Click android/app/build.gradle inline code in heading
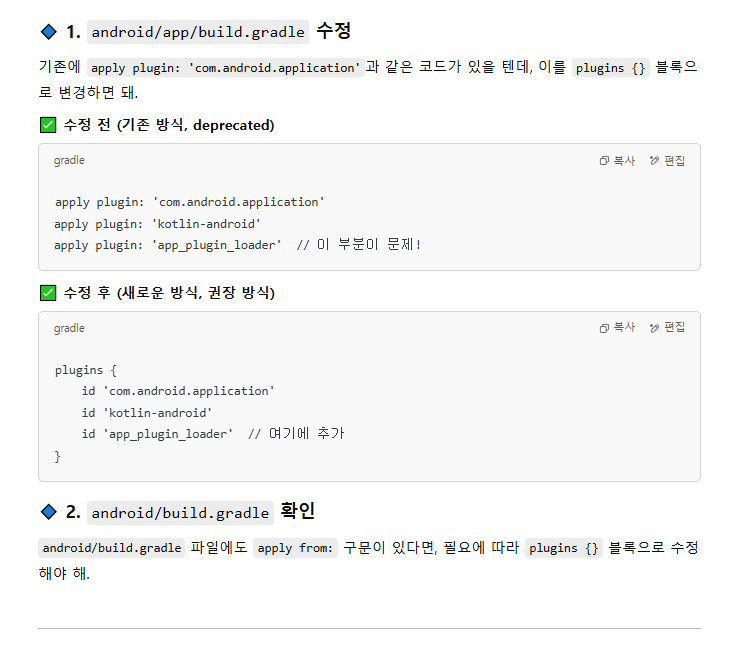Image resolution: width=730 pixels, height=647 pixels. tap(198, 32)
